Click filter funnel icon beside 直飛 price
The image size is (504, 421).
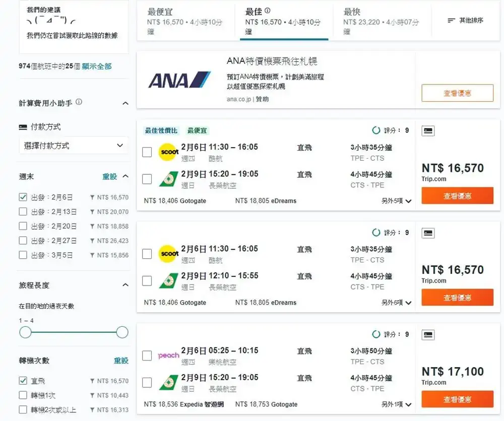pyautogui.click(x=92, y=381)
